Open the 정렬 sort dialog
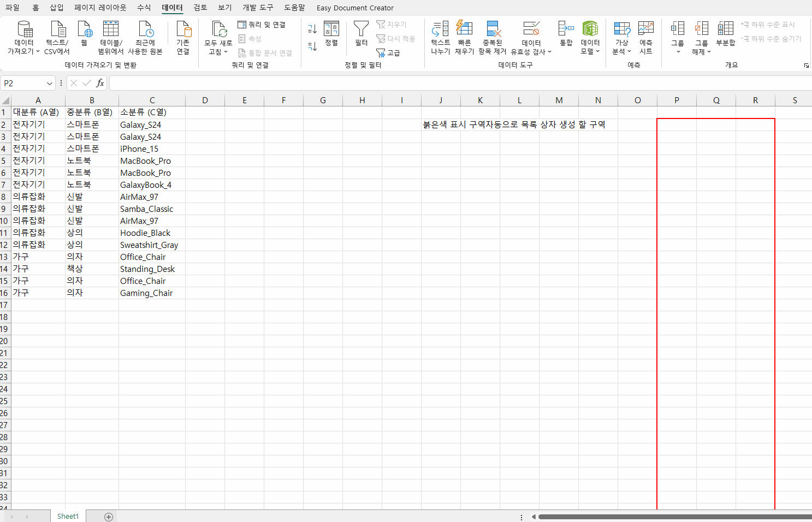This screenshot has width=812, height=522. [x=331, y=33]
